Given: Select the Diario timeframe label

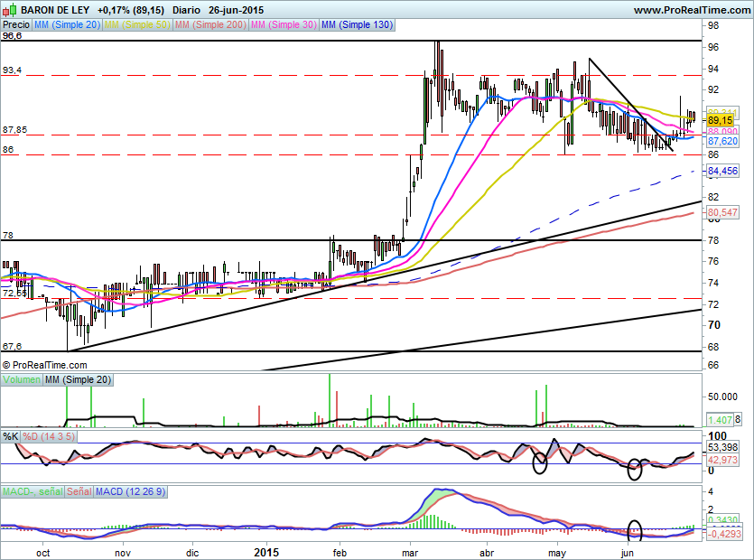Looking at the screenshot, I should [x=186, y=10].
